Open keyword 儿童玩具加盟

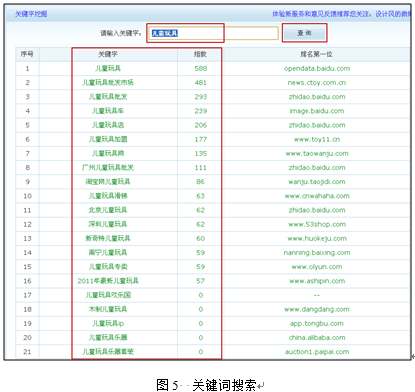pos(108,139)
